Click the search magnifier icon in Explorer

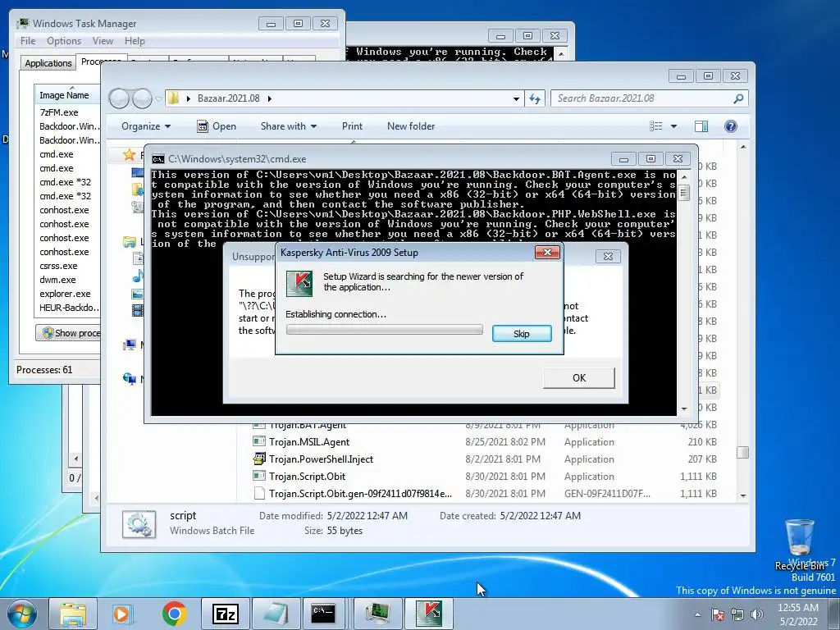point(738,98)
